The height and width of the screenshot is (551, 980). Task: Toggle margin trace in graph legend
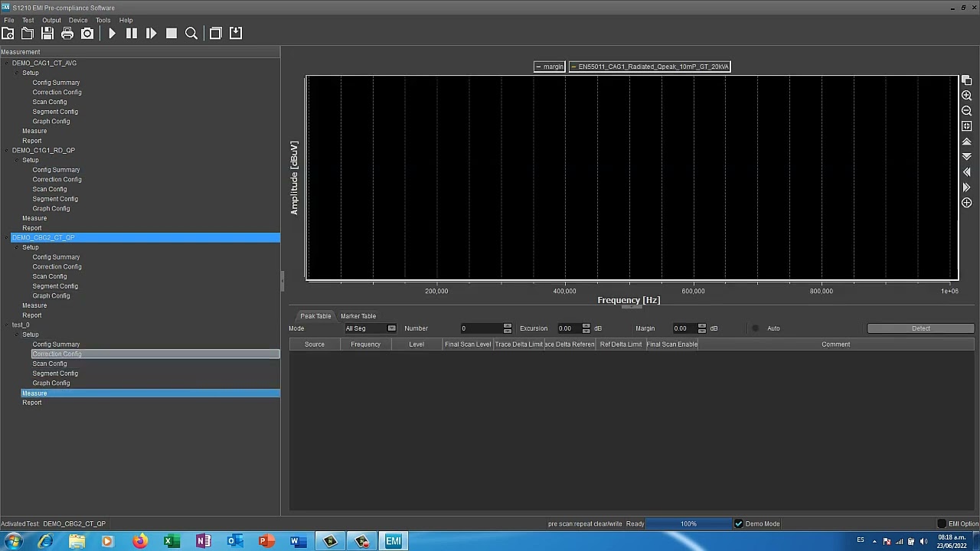549,67
